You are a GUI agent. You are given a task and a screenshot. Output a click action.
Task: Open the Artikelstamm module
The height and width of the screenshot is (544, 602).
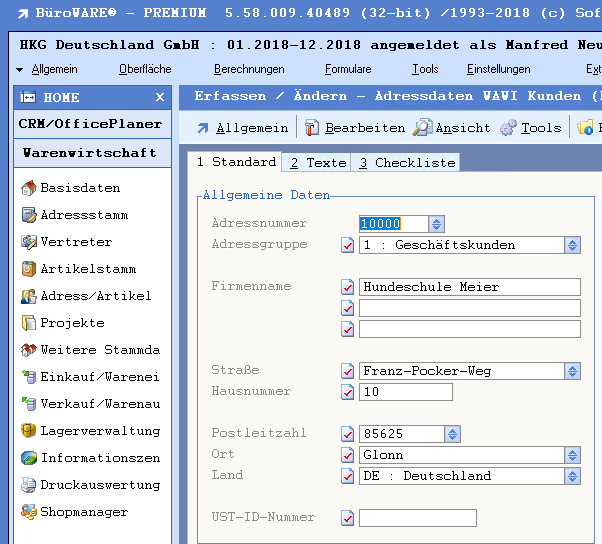tap(87, 269)
